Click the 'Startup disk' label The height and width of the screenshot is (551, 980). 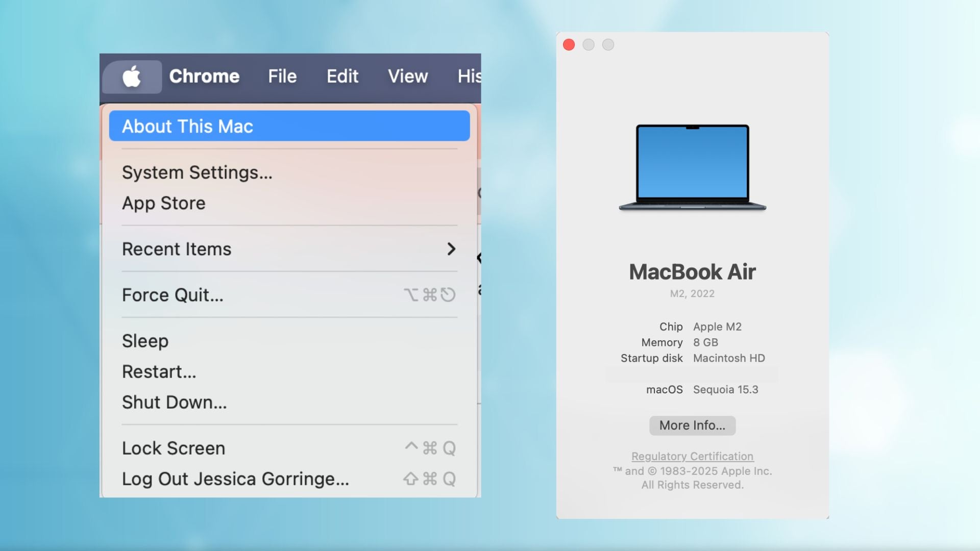click(x=651, y=358)
